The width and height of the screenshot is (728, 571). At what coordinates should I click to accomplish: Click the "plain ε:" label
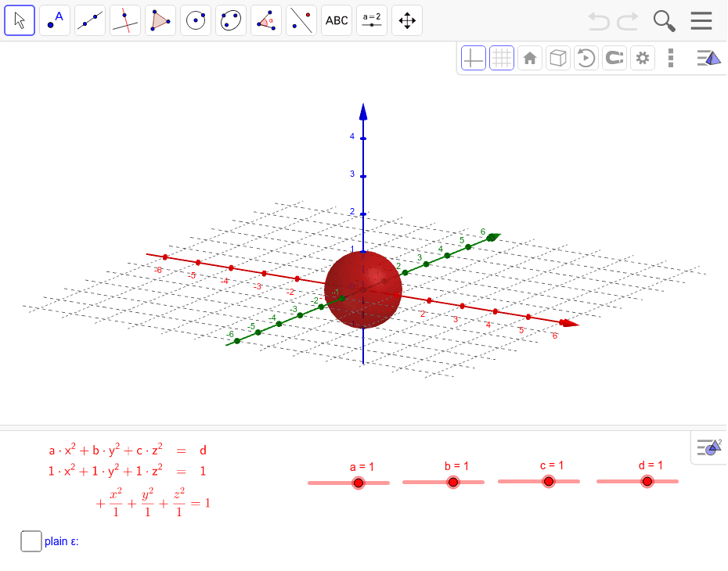point(62,541)
